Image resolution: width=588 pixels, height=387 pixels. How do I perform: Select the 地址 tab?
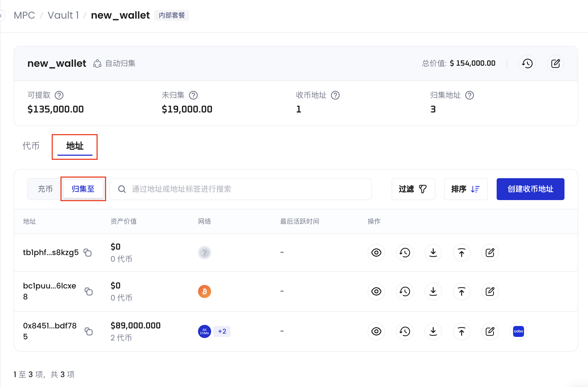pyautogui.click(x=75, y=146)
